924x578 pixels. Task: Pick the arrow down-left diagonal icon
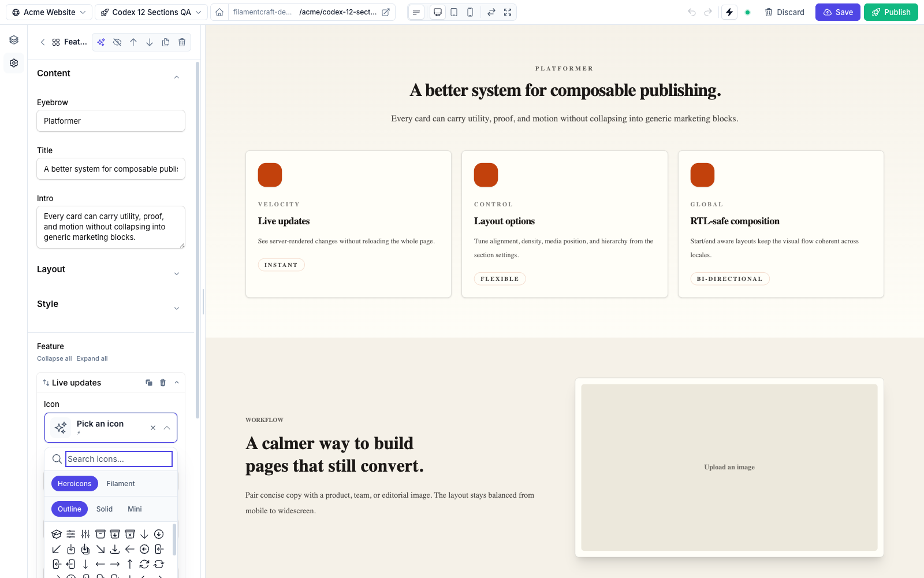pos(56,549)
